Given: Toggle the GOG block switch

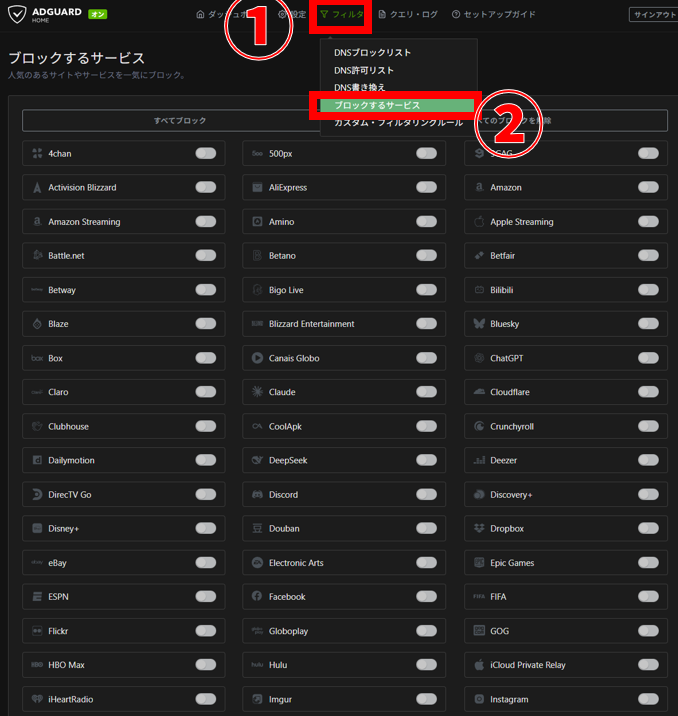Looking at the screenshot, I should tap(648, 631).
